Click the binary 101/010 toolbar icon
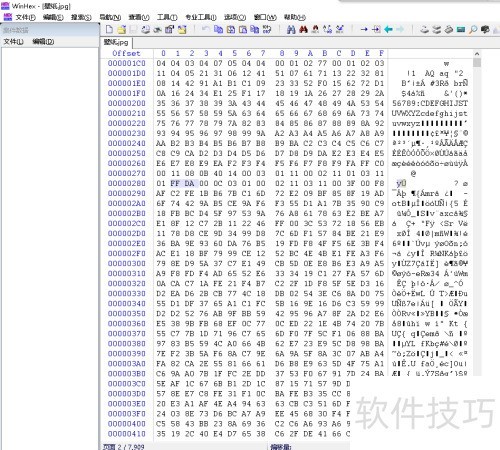Screen dimensions: 500x450 tap(267, 29)
